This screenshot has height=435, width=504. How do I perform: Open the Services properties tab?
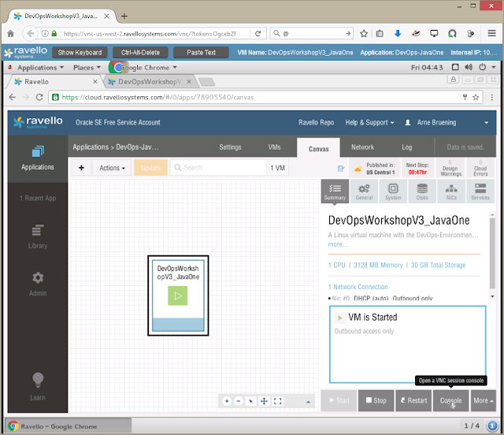click(480, 191)
